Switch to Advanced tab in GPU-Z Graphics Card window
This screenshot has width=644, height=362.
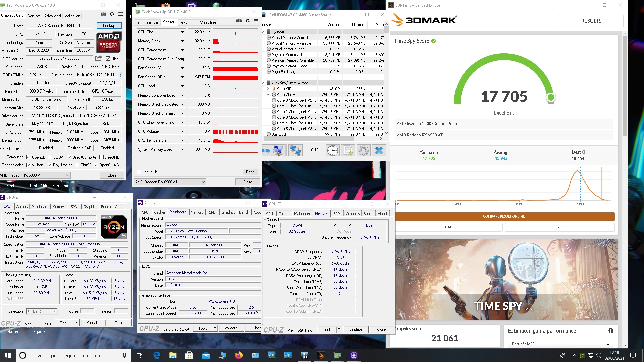53,16
